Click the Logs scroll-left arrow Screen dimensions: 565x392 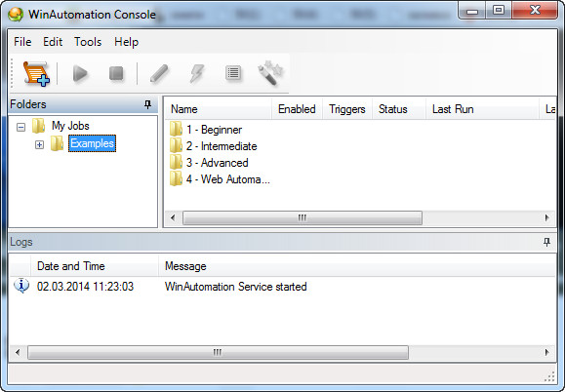point(18,352)
